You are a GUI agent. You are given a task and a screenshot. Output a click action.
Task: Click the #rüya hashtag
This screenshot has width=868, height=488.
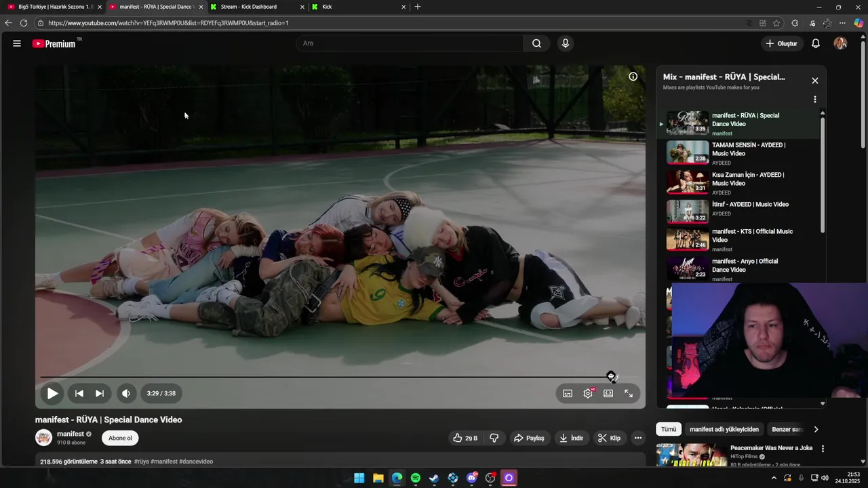pyautogui.click(x=142, y=462)
